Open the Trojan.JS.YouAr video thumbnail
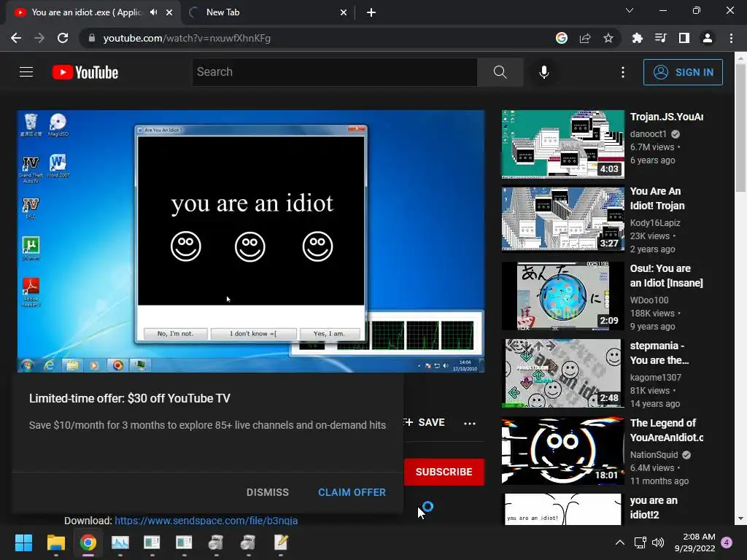This screenshot has width=747, height=560. (562, 144)
